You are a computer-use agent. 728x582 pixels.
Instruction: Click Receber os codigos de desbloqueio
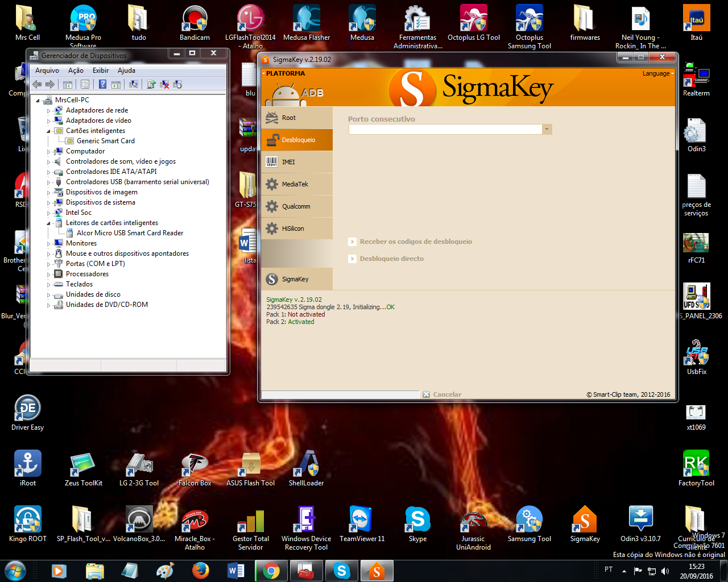pyautogui.click(x=411, y=242)
